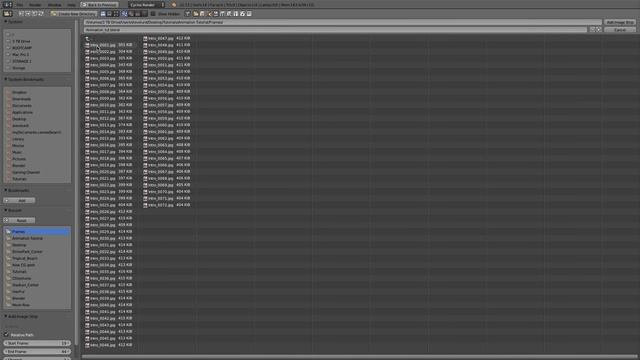Collapse the System panel

[x=6, y=22]
